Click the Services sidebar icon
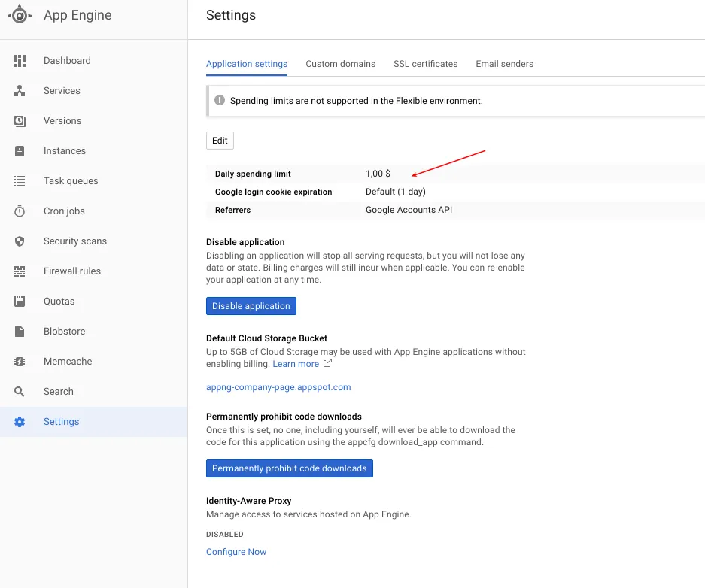Screen dimensions: 705x588 (x=20, y=91)
